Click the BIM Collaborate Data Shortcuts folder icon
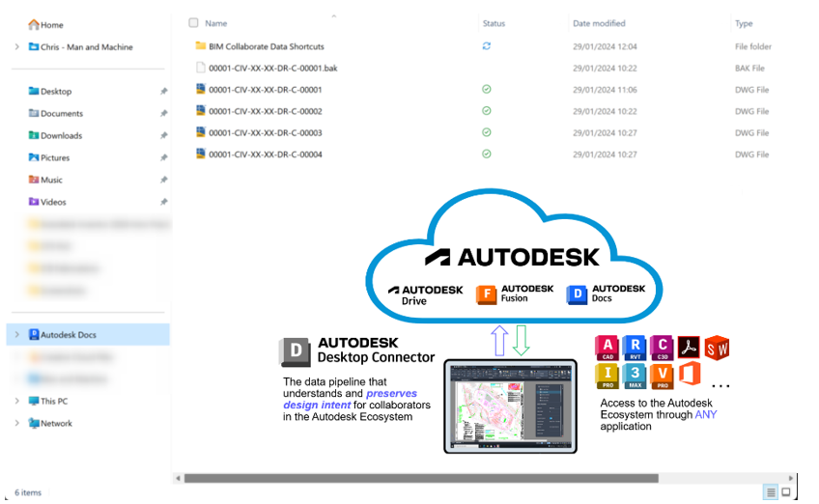Screen dimensions: 819x504 coord(201,46)
